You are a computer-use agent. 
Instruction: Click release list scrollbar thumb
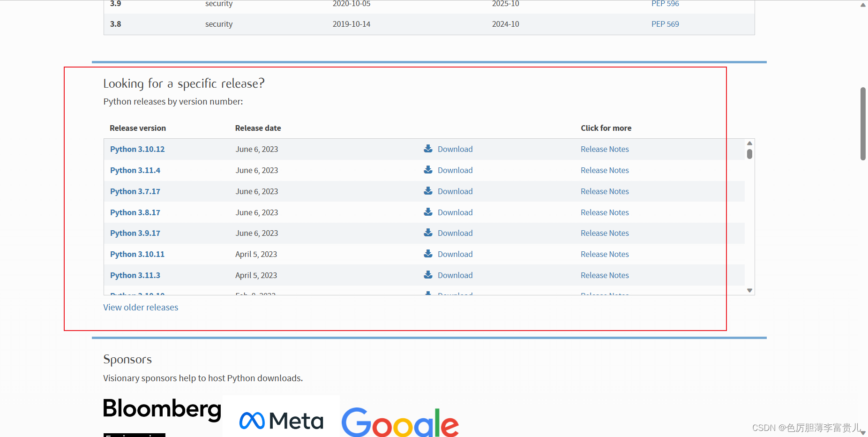[749, 154]
